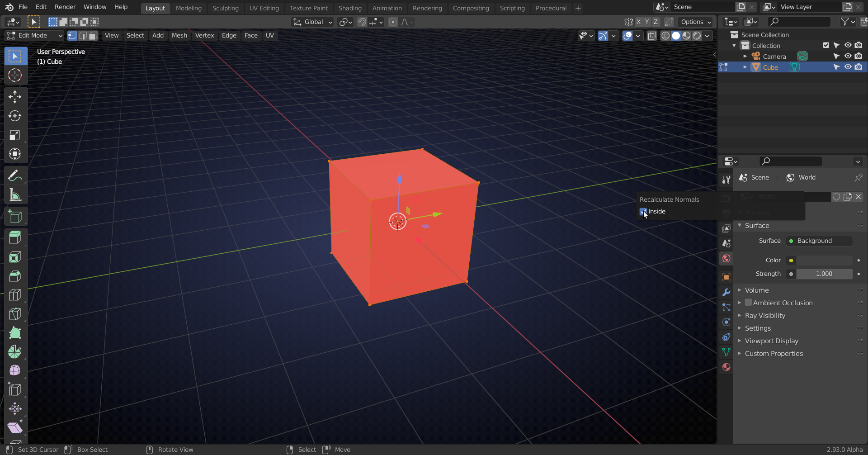Switch to the Shading workspace tab
This screenshot has height=455, width=868.
click(350, 8)
